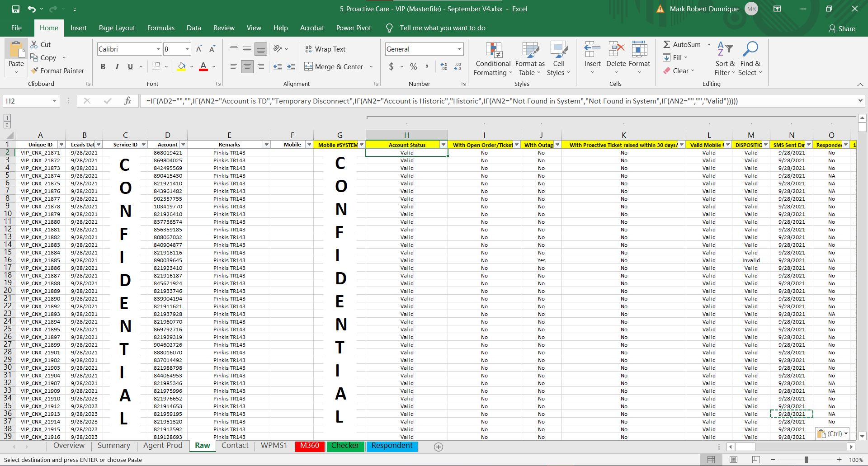Screen dimensions: 868x466
Task: Click the Share button
Action: tap(842, 28)
